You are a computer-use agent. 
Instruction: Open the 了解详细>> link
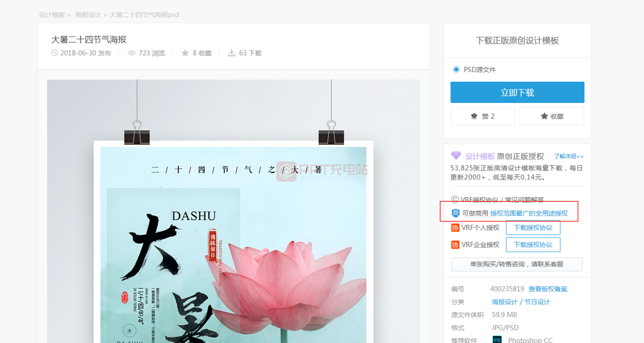(568, 157)
